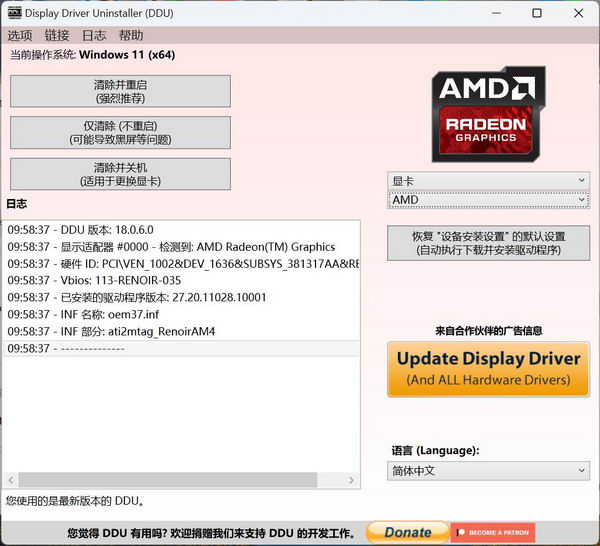This screenshot has height=546, width=600.
Task: Select log line 'INF 名称: oem37.inf'
Action: [x=181, y=314]
